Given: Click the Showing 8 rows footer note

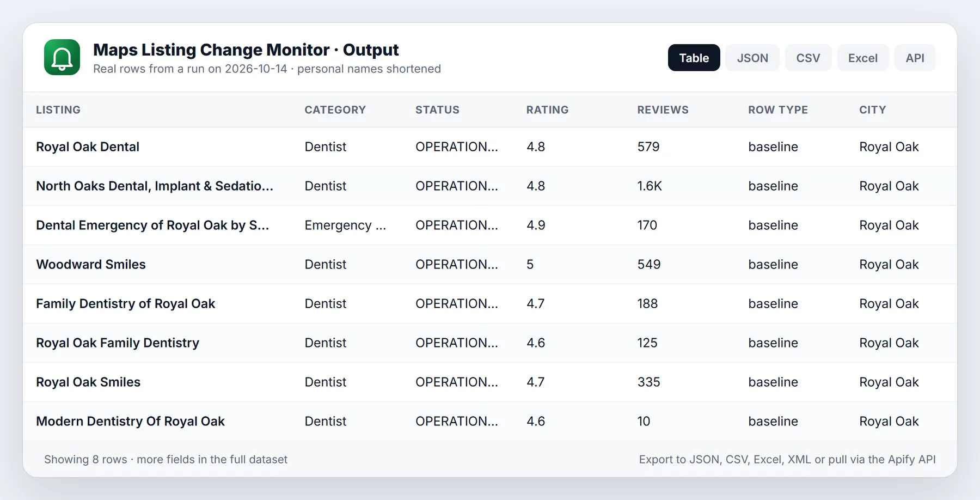Looking at the screenshot, I should [166, 460].
